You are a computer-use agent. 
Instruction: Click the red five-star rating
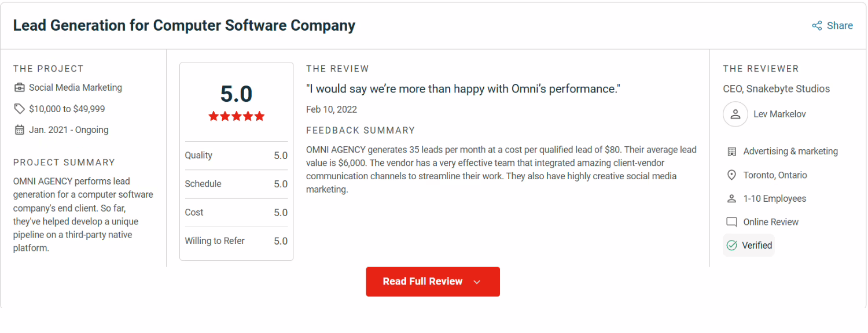click(236, 116)
